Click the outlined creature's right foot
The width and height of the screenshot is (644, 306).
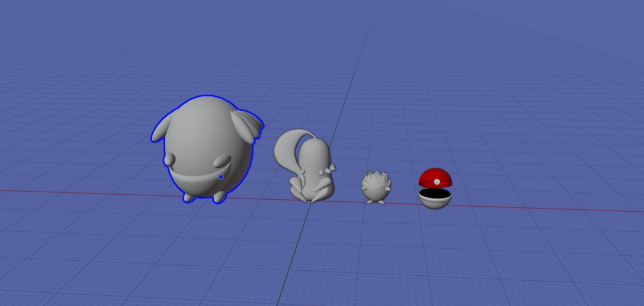[x=219, y=197]
